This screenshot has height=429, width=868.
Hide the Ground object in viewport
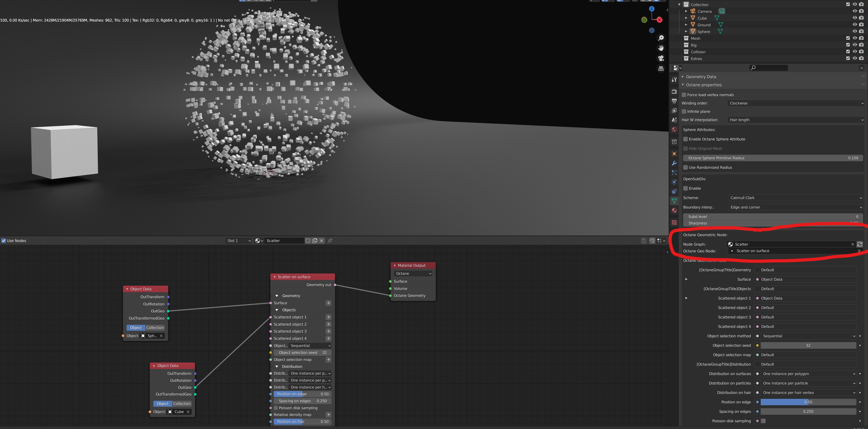pos(855,24)
